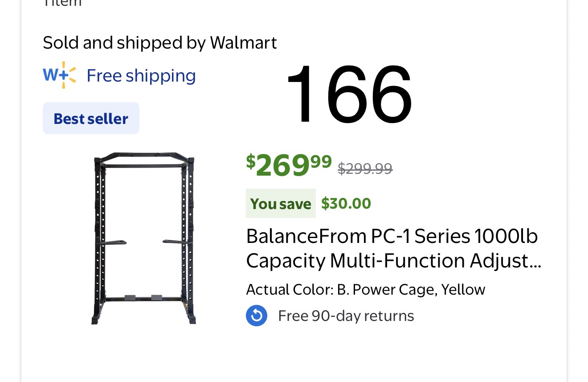
Task: Open the power cage product image
Action: [143, 238]
